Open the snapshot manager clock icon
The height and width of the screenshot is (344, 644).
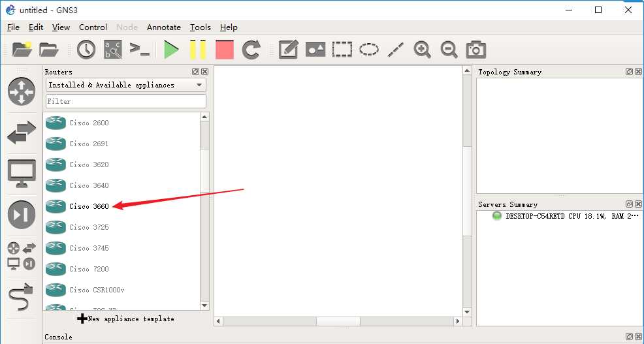(86, 50)
